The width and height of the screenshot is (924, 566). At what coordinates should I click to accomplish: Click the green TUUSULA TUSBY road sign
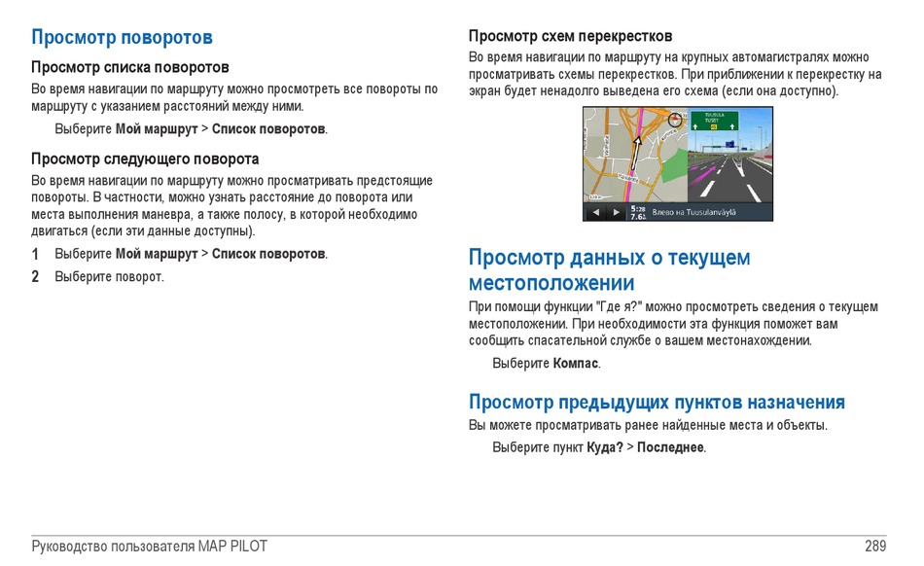(x=714, y=121)
